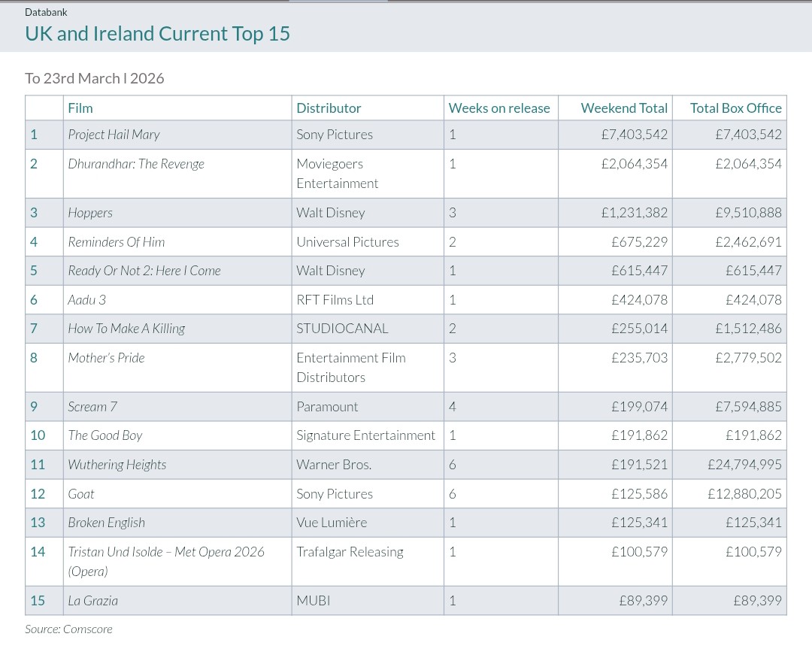
Task: Click the weekend total £199,074
Action: click(x=640, y=407)
